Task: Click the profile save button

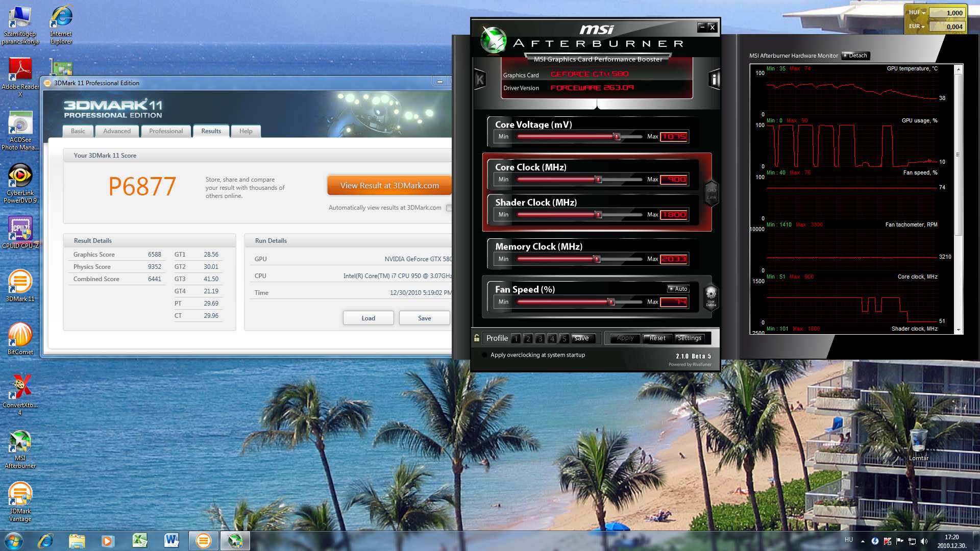Action: [583, 338]
